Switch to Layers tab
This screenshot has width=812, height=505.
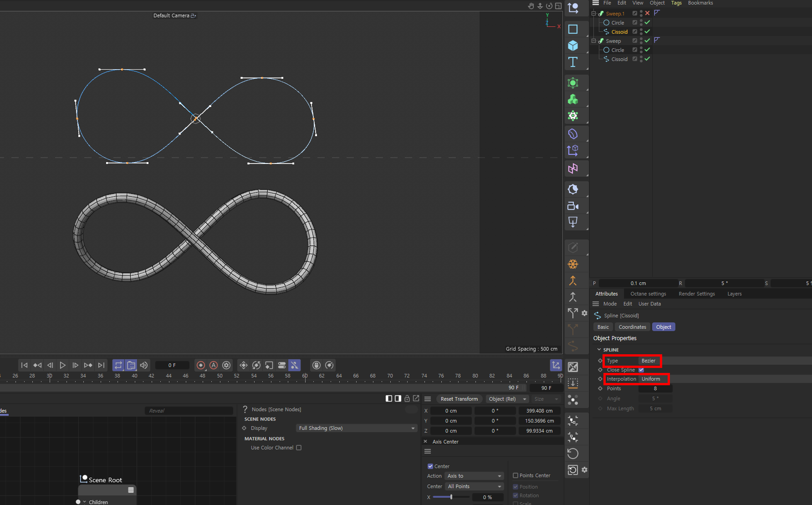tap(735, 294)
